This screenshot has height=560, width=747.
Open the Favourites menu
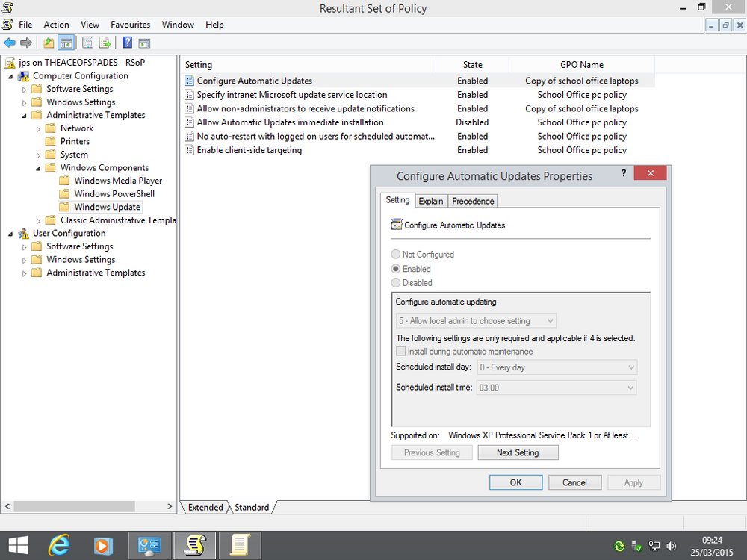click(131, 25)
